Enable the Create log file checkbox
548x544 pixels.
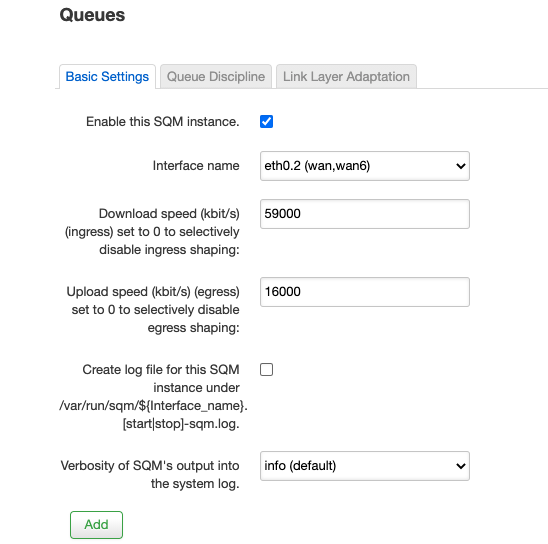point(266,369)
